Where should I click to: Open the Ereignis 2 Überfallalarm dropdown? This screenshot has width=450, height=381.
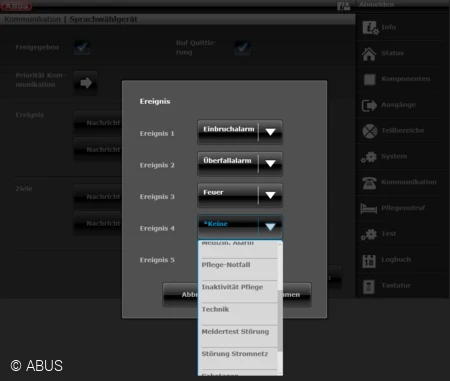[240, 164]
